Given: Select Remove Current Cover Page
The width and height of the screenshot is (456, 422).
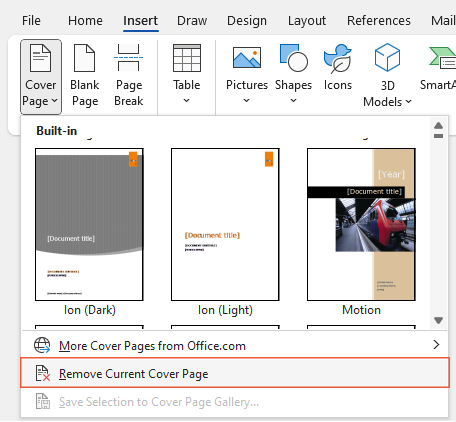Looking at the screenshot, I should tap(234, 373).
